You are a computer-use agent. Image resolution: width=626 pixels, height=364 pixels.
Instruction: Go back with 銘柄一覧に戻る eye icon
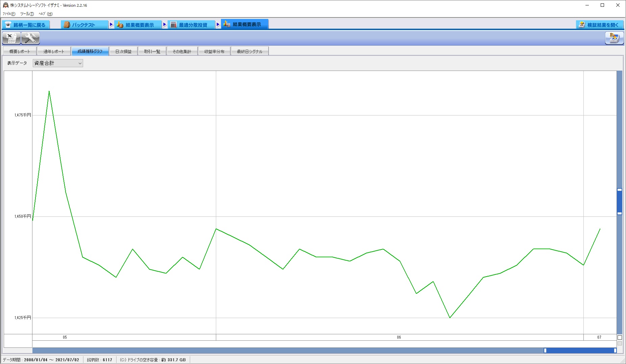[x=26, y=25]
